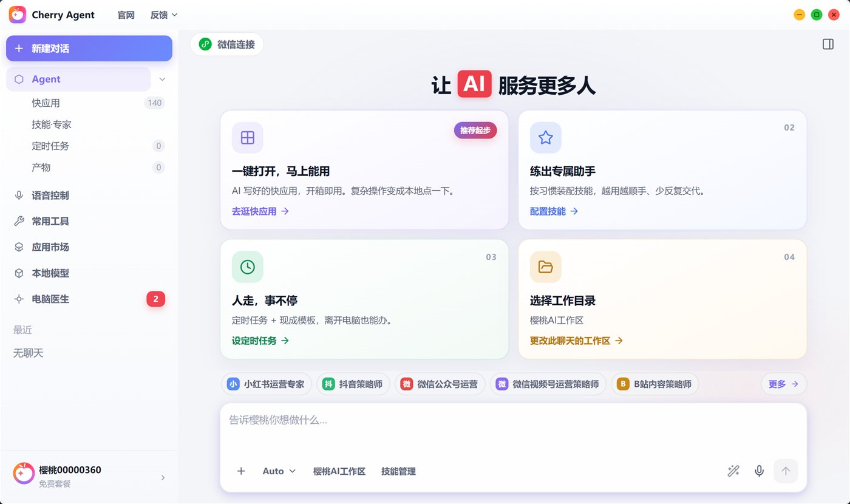The height and width of the screenshot is (504, 850).
Task: Click 技能管理 in the input bar
Action: 398,471
